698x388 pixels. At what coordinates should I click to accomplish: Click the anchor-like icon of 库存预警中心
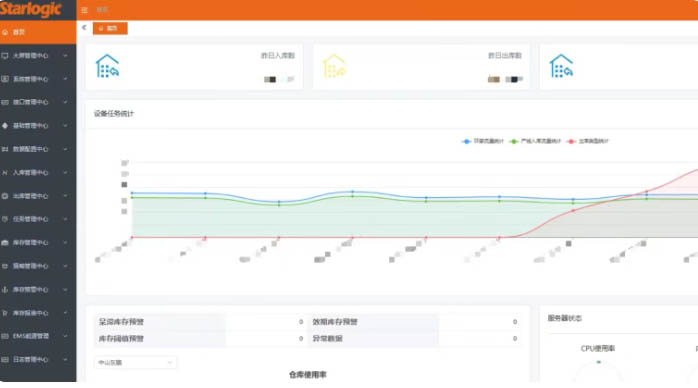coord(5,290)
